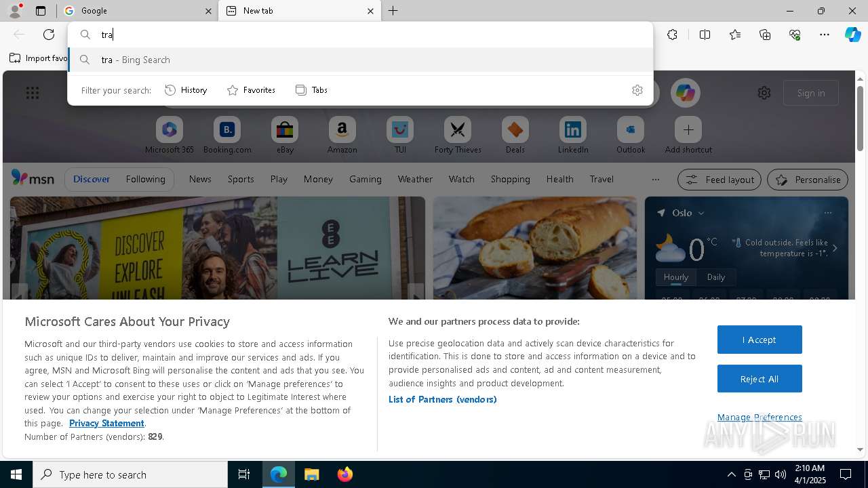Open the Favorites star icon in toolbar
The height and width of the screenshot is (488, 868).
pyautogui.click(x=735, y=35)
